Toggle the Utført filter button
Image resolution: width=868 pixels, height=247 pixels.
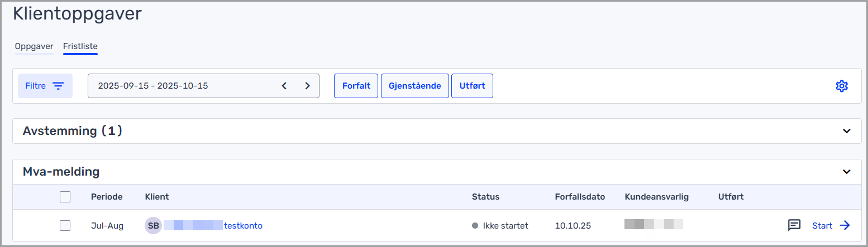click(472, 86)
